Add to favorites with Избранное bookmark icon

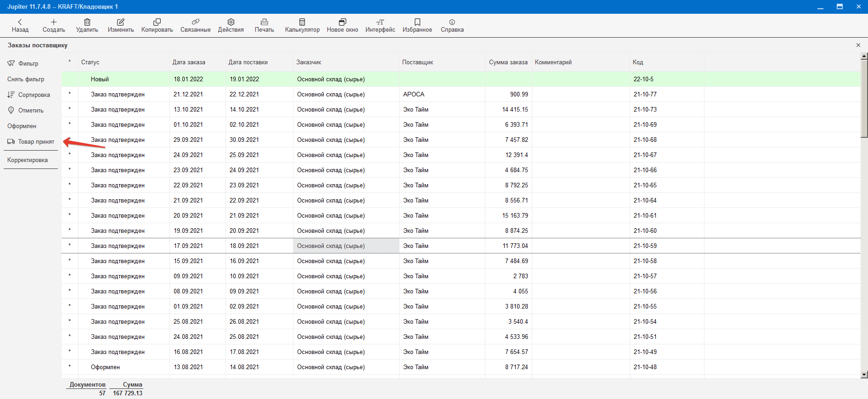[x=417, y=22]
